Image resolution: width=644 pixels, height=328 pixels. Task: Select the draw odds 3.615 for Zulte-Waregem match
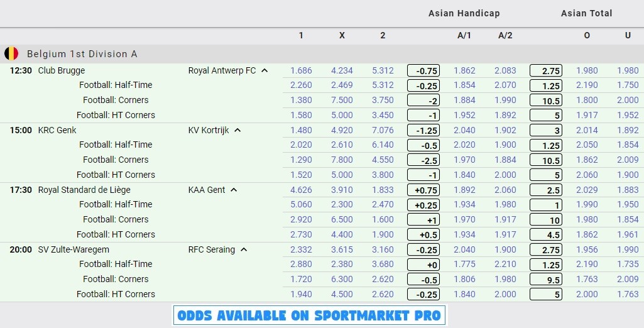(x=342, y=249)
